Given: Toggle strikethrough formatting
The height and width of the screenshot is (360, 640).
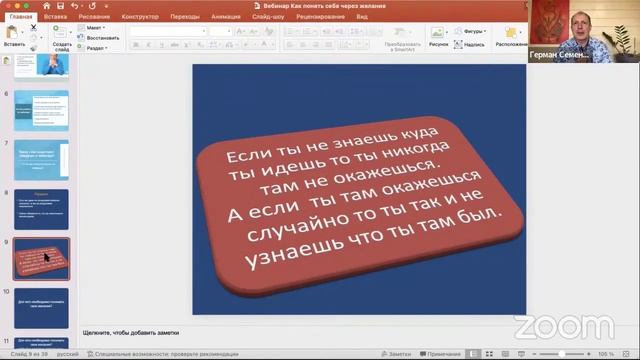Looking at the screenshot, I should tap(175, 44).
